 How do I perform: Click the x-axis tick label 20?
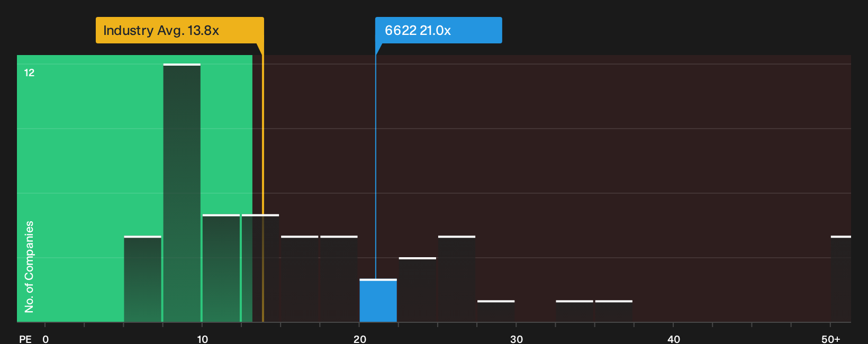[359, 339]
